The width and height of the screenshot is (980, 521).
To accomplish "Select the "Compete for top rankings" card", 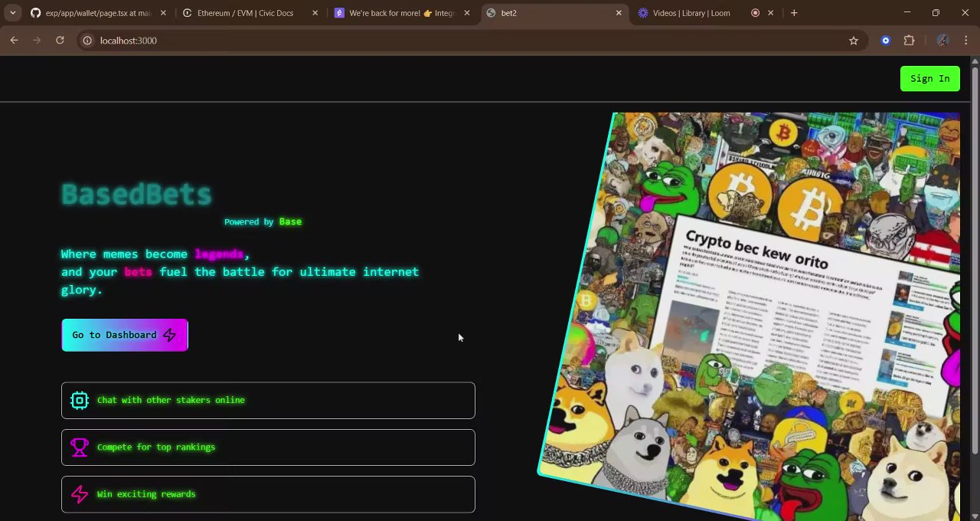I will 268,447.
